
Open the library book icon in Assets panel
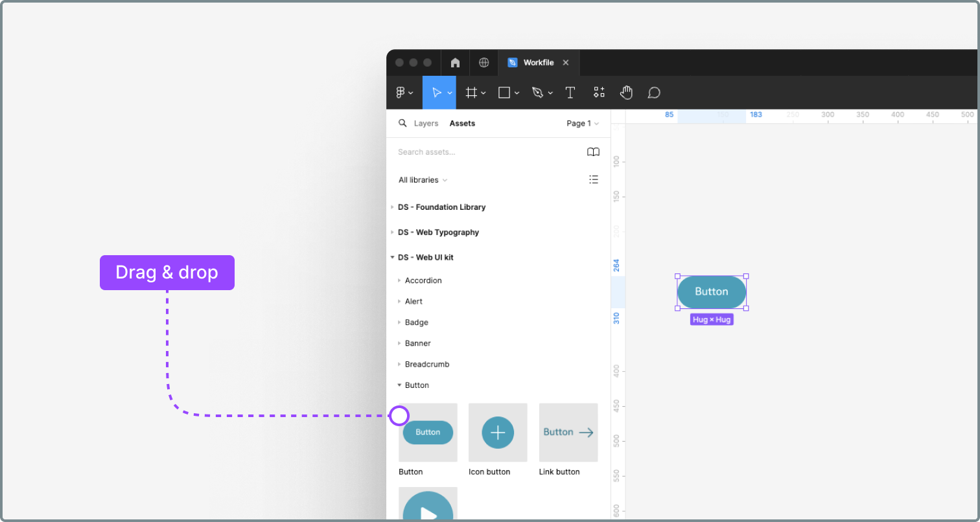[x=593, y=152]
